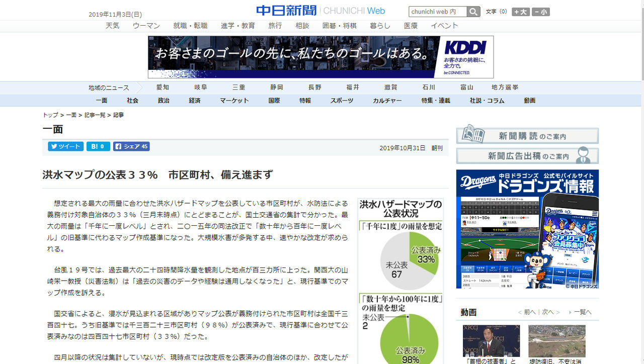The width and height of the screenshot is (644, 364).
Task: Switch to 動画 section tab
Action: (x=530, y=101)
